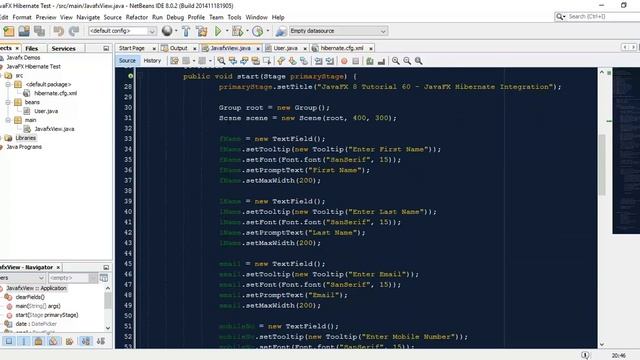The height and width of the screenshot is (360, 640).
Task: Click the Debug Project icon
Action: click(x=237, y=31)
